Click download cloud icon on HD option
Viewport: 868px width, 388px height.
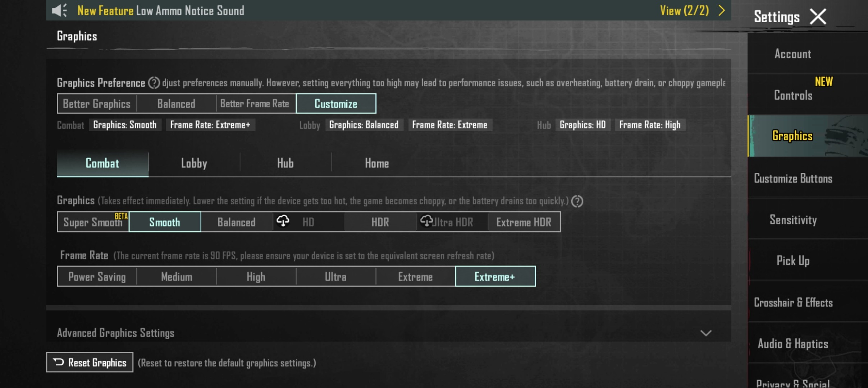pos(283,221)
